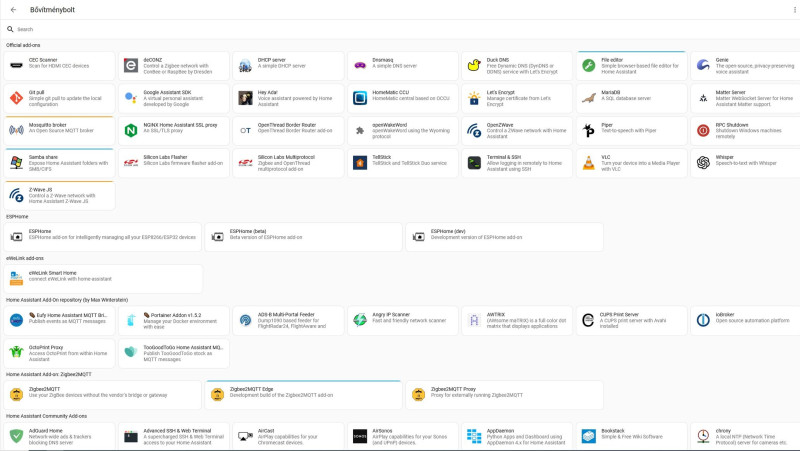Open the three-dot overflow menu
Viewport: 800px width, 451px height.
[x=794, y=10]
